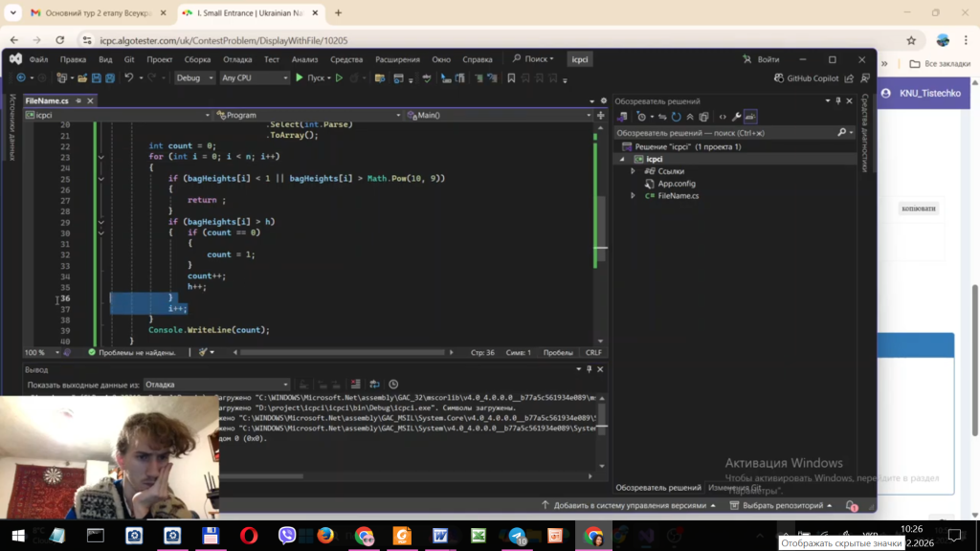Image resolution: width=980 pixels, height=551 pixels.
Task: Click the Refresh icon in Solution Explorer
Action: pos(676,117)
